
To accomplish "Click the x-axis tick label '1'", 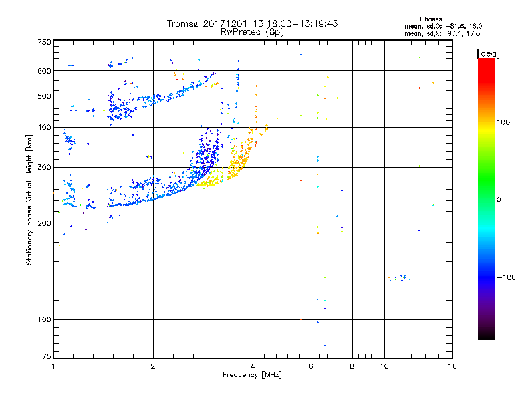I will click(53, 366).
